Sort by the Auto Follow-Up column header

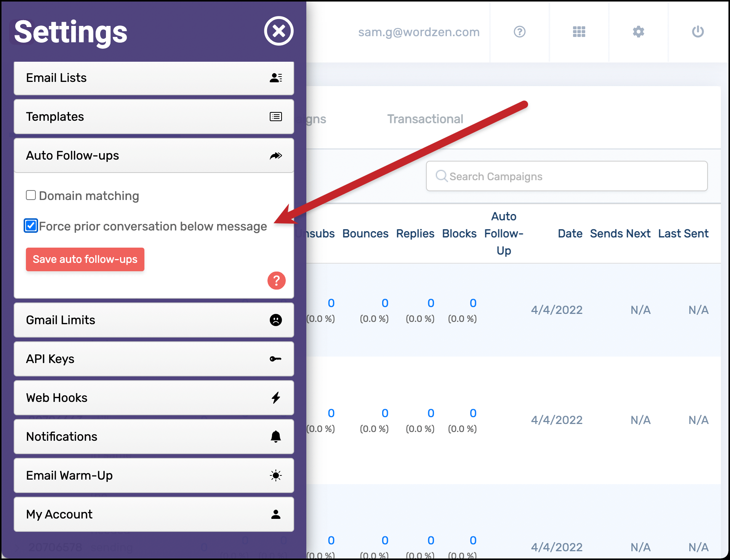(x=504, y=234)
